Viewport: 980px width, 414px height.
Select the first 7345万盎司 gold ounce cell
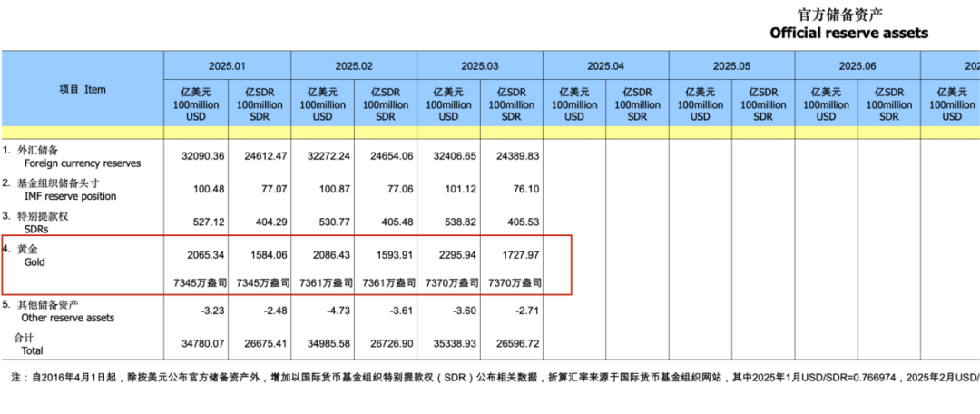pos(199,282)
